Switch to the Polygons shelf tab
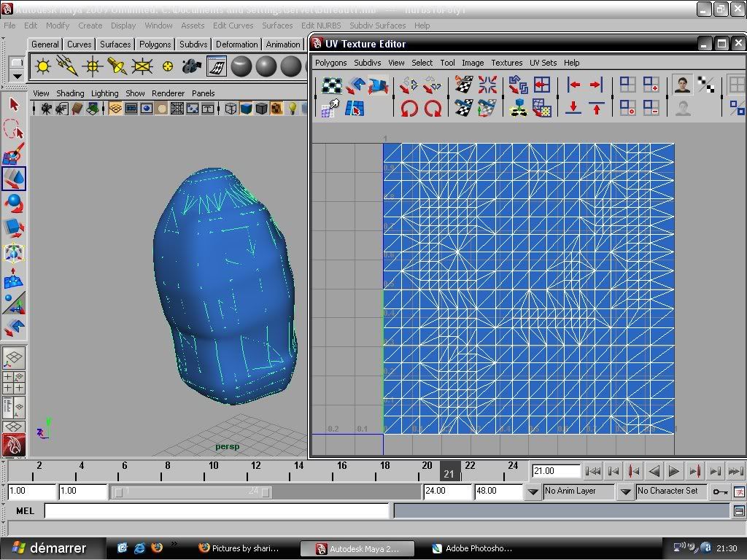Image resolution: width=747 pixels, height=560 pixels. 155,44
